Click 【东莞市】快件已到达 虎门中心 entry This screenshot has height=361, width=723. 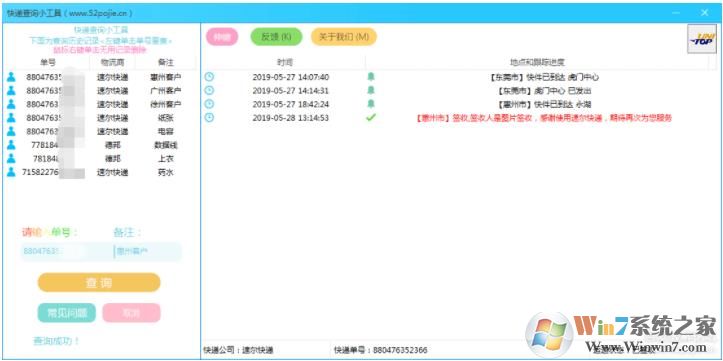pyautogui.click(x=544, y=77)
